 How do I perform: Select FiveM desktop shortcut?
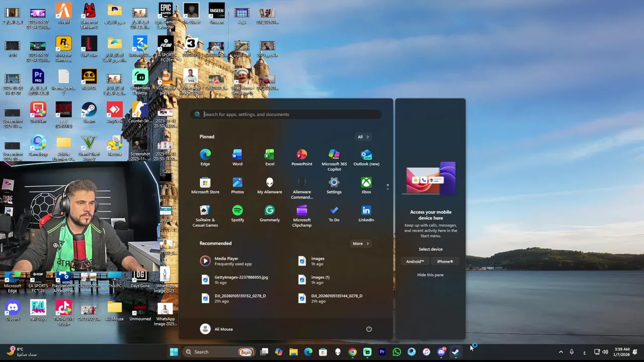click(63, 14)
